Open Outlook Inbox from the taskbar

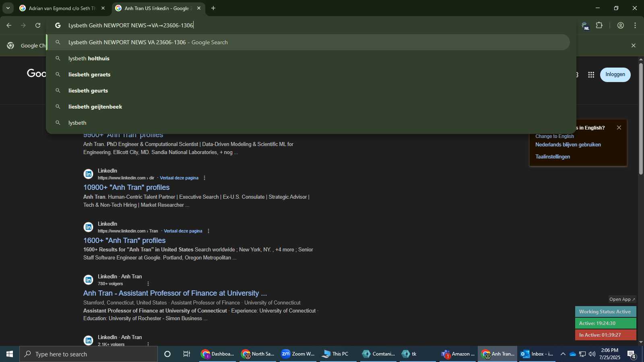[537, 354]
